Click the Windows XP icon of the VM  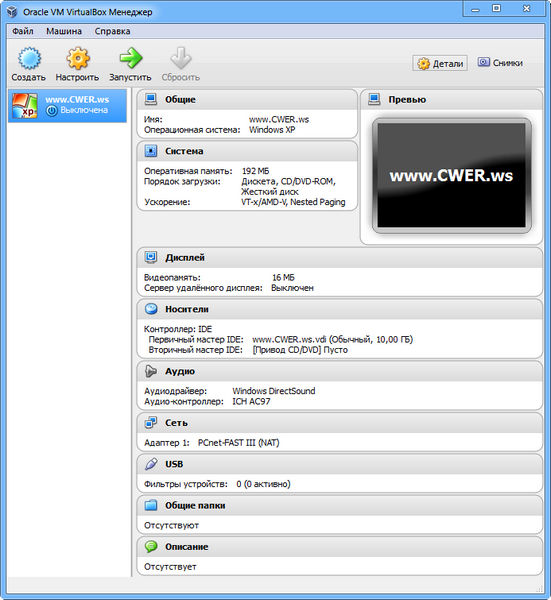(25, 105)
